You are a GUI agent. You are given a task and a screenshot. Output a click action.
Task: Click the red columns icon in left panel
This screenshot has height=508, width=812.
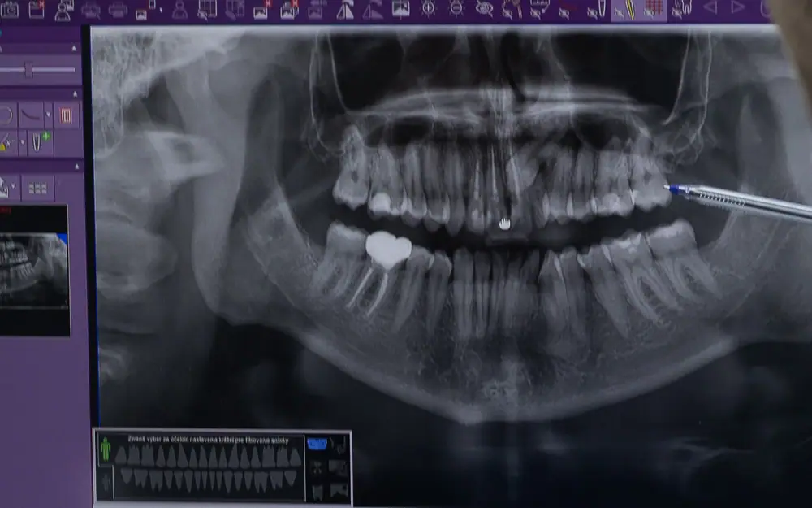(x=67, y=115)
